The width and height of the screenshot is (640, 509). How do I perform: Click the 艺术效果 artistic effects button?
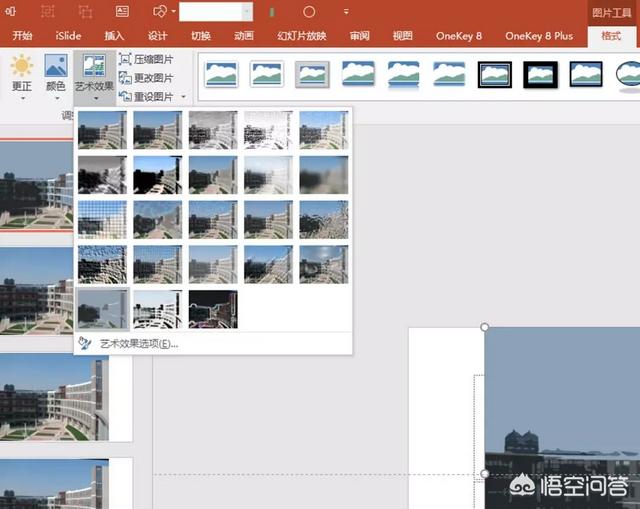point(94,78)
